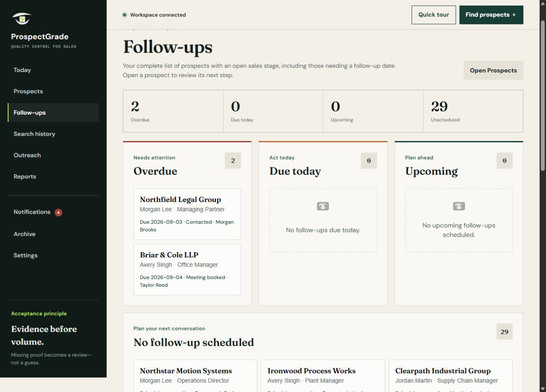The image size is (546, 392).
Task: Click the No follow-up scheduled heading
Action: [x=194, y=342]
